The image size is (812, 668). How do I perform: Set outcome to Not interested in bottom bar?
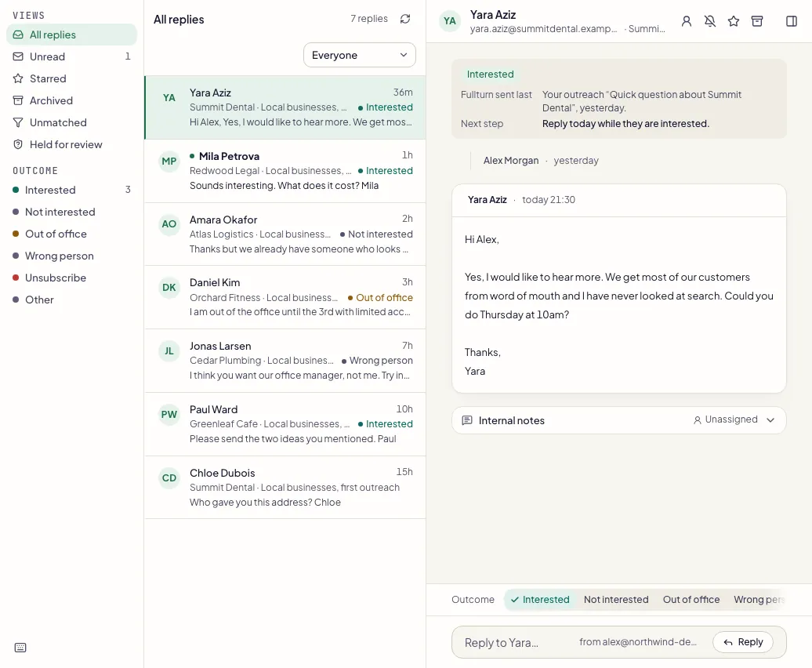pos(616,600)
